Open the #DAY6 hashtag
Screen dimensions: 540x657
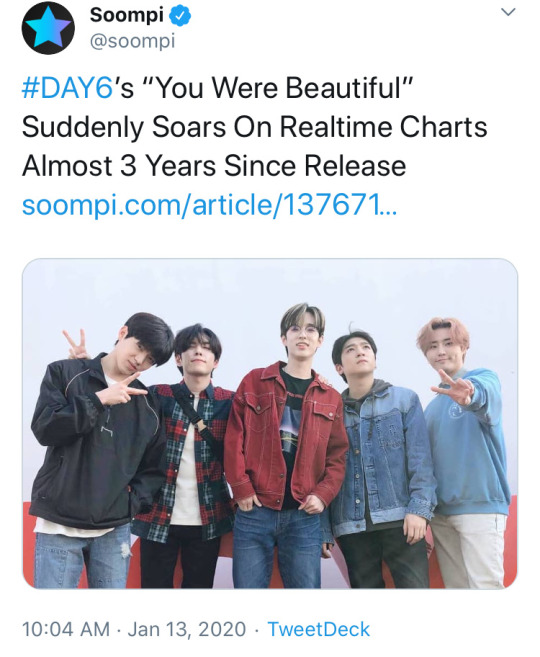coord(67,88)
